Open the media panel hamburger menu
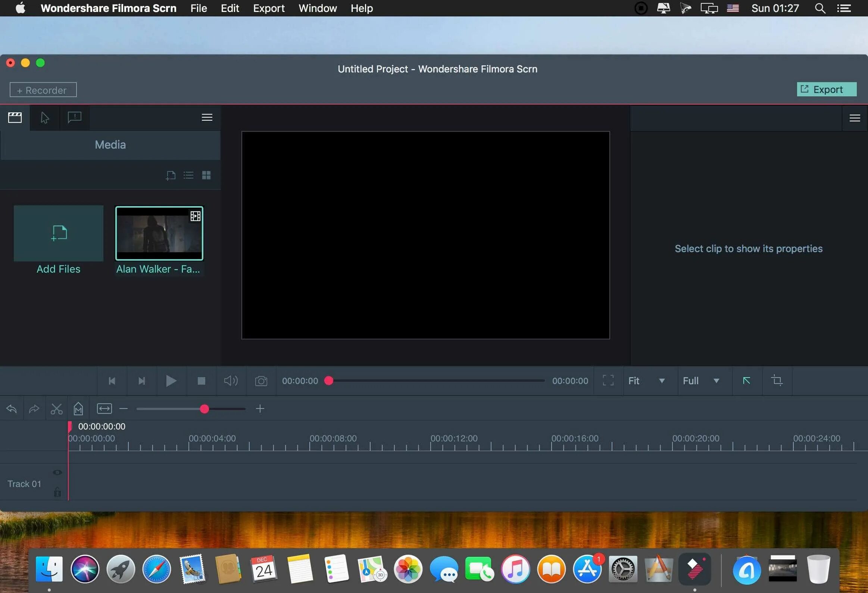 coord(207,118)
